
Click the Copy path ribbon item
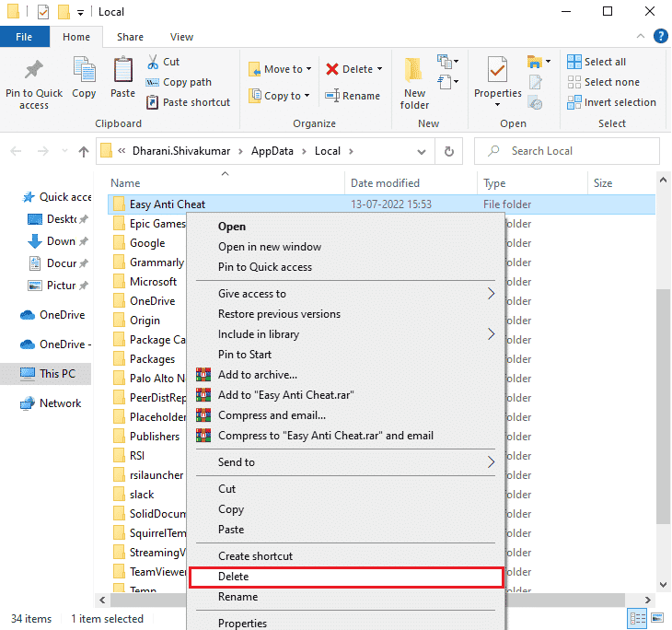(180, 82)
